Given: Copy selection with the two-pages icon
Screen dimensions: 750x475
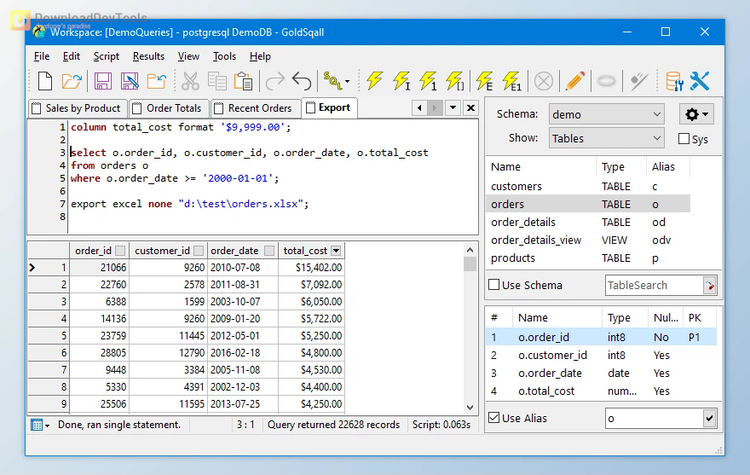Looking at the screenshot, I should point(217,81).
